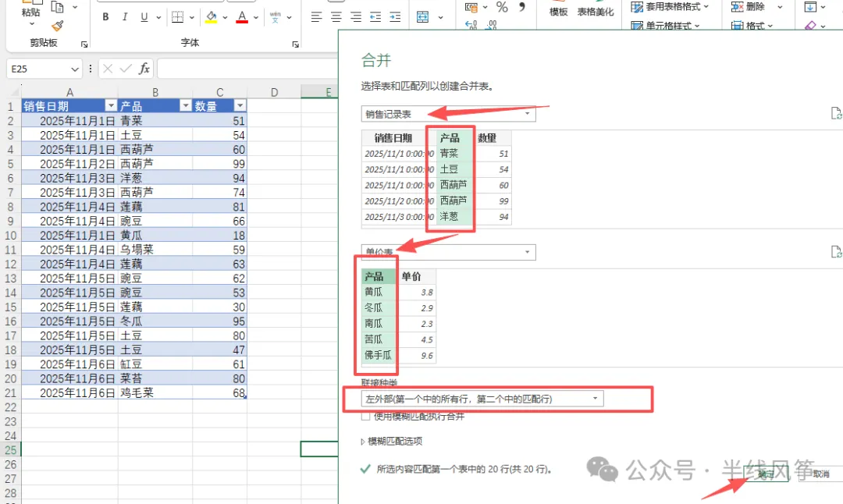The height and width of the screenshot is (504, 843).
Task: Open the filter dropdown on 数量 header
Action: click(240, 106)
